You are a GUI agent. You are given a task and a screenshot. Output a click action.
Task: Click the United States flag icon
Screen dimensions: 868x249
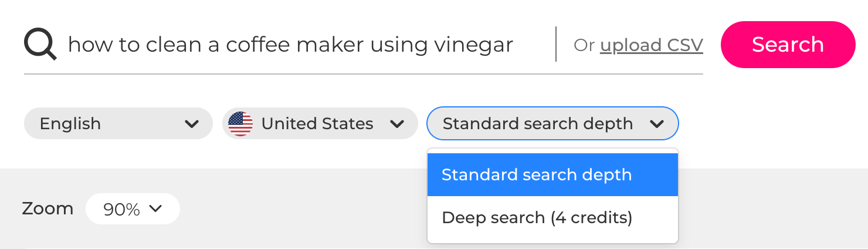point(240,124)
